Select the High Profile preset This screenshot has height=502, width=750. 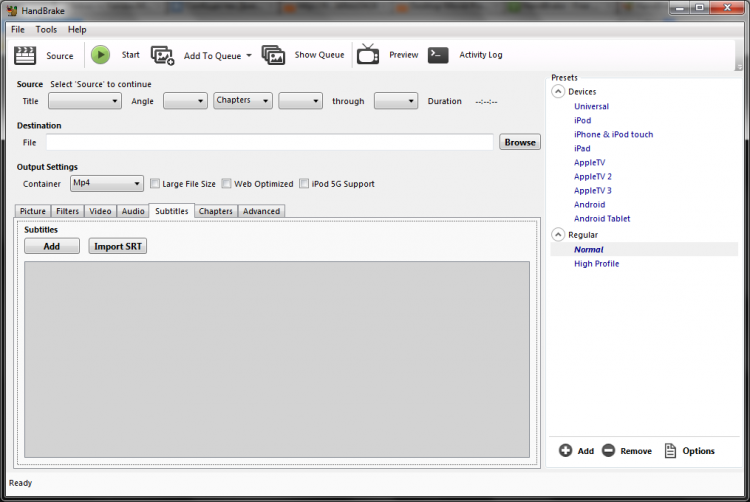pyautogui.click(x=596, y=263)
